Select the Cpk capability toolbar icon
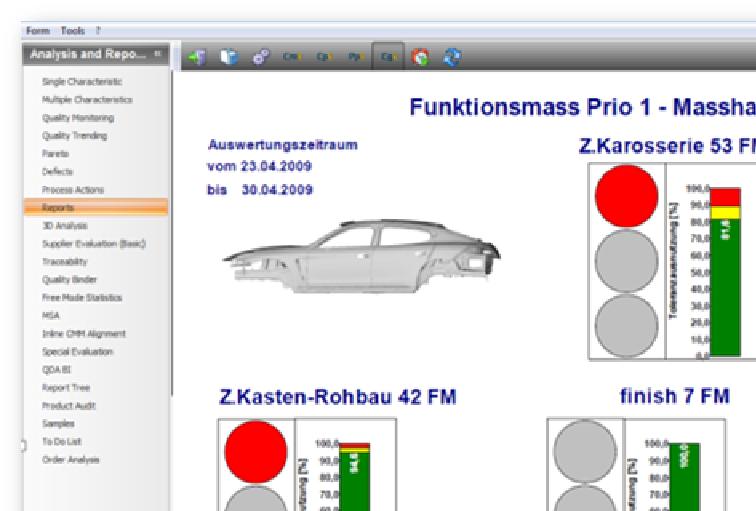 [324, 57]
